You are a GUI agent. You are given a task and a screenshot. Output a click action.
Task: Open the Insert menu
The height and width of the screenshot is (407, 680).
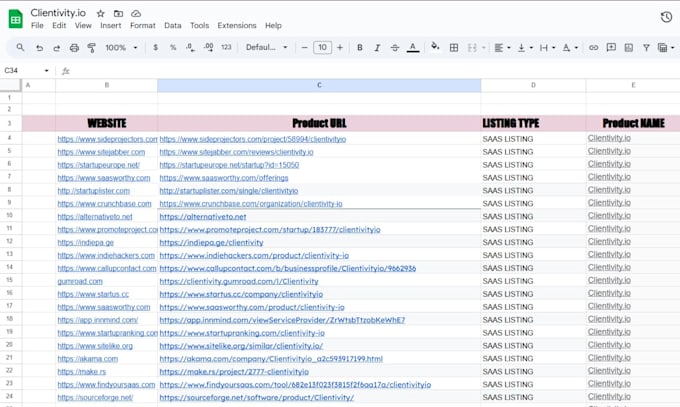tap(111, 26)
